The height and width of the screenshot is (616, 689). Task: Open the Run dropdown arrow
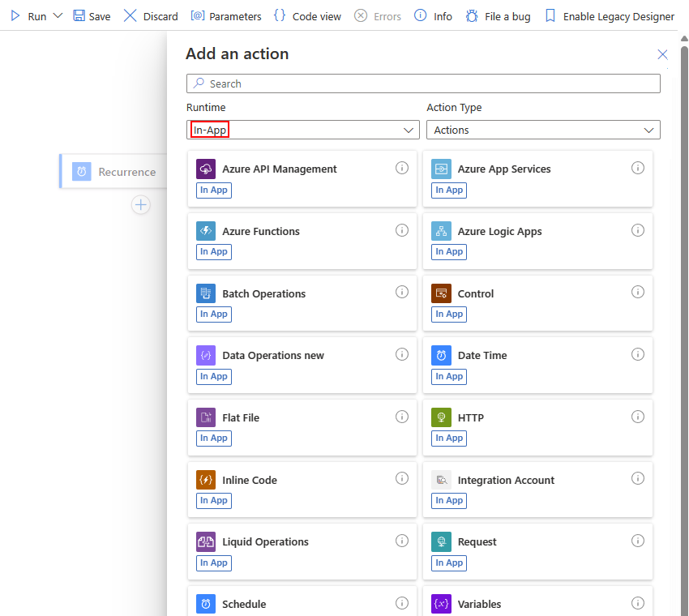pyautogui.click(x=58, y=16)
